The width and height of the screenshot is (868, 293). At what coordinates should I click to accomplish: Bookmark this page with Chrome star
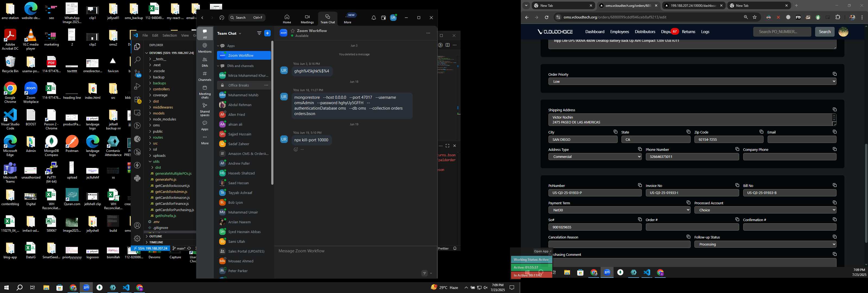point(755,17)
